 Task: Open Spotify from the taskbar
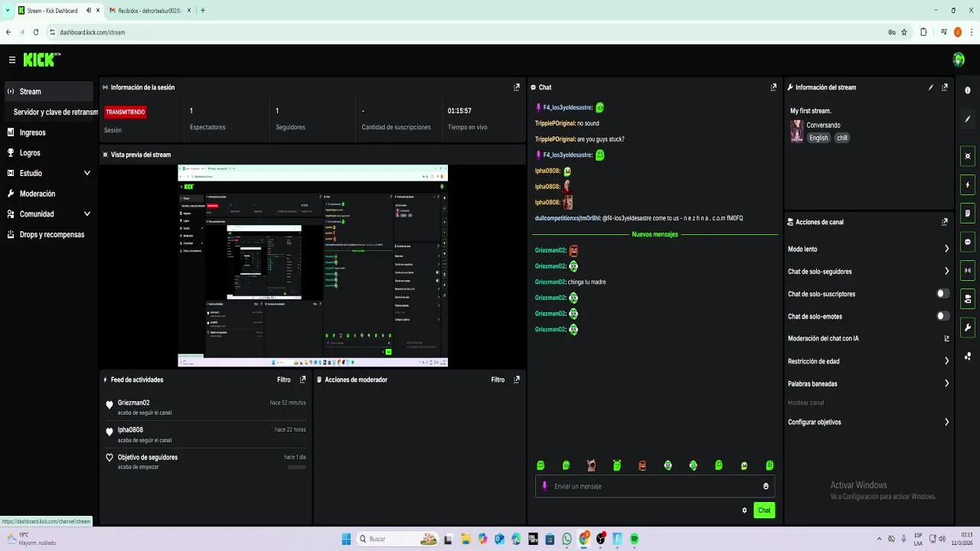point(635,539)
